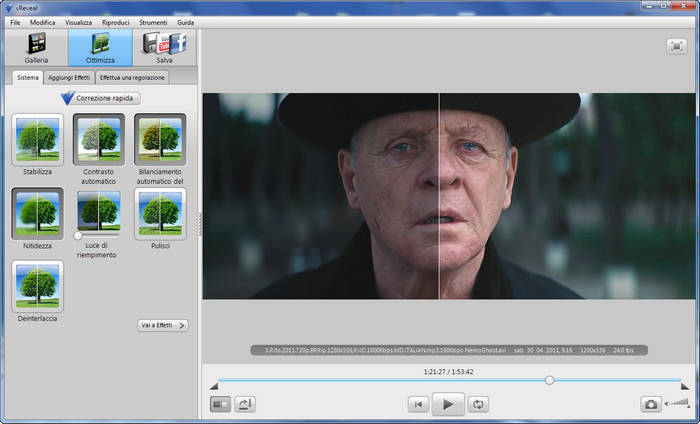Click the Correzione rapida button
This screenshot has width=700, height=424.
pos(101,98)
